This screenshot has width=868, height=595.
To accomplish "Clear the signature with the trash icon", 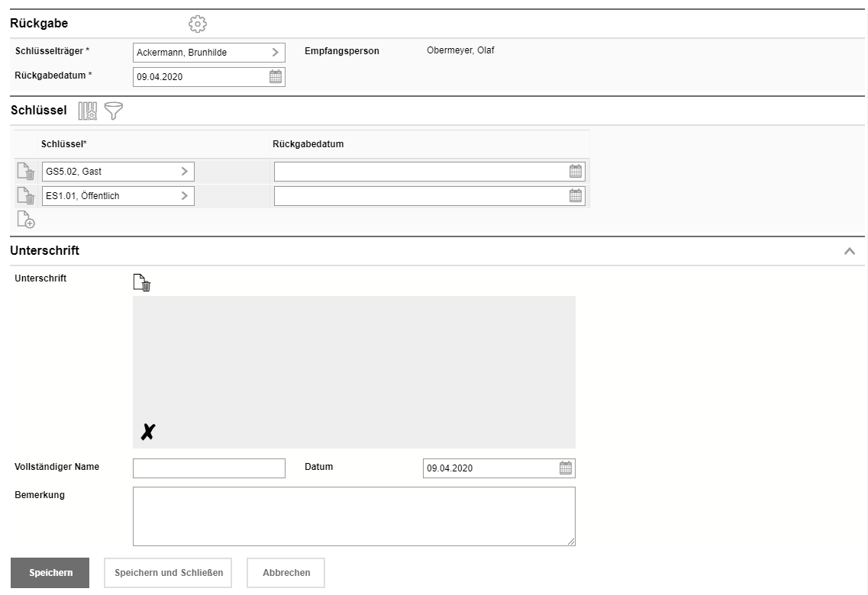I will point(142,283).
